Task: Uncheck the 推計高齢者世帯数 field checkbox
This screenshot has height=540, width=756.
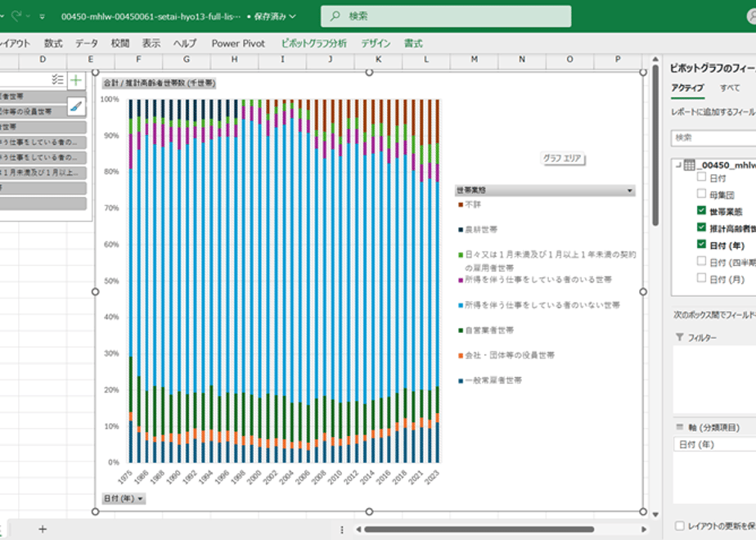Action: pyautogui.click(x=701, y=227)
